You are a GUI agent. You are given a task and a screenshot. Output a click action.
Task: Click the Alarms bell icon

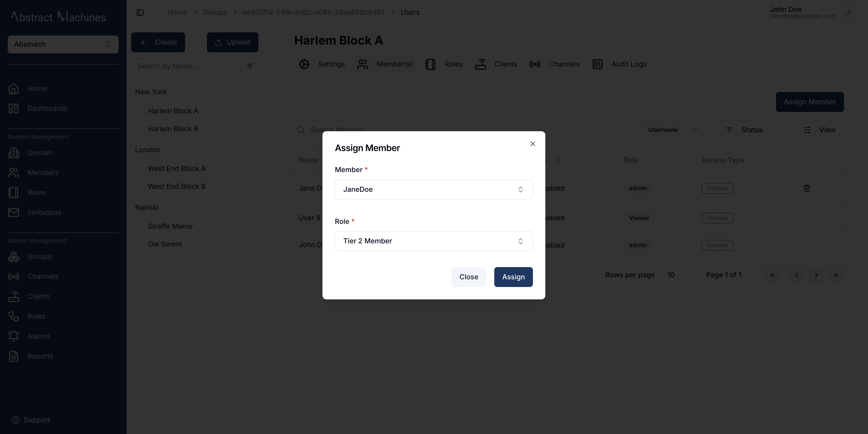pyautogui.click(x=14, y=336)
